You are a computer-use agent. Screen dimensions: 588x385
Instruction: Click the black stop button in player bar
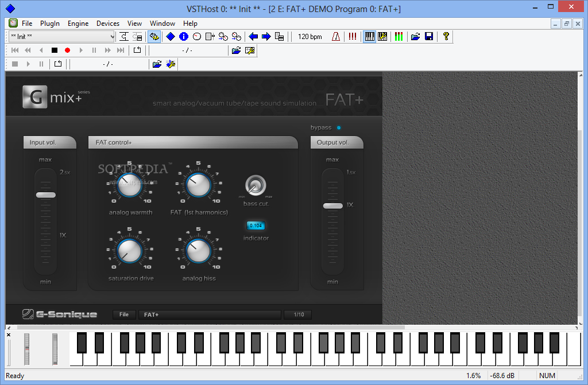pos(55,50)
